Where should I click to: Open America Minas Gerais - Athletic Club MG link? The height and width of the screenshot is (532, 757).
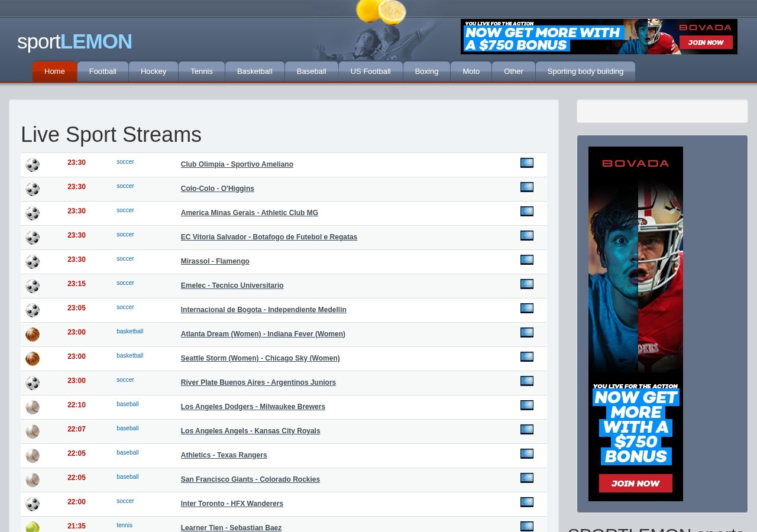(x=250, y=213)
